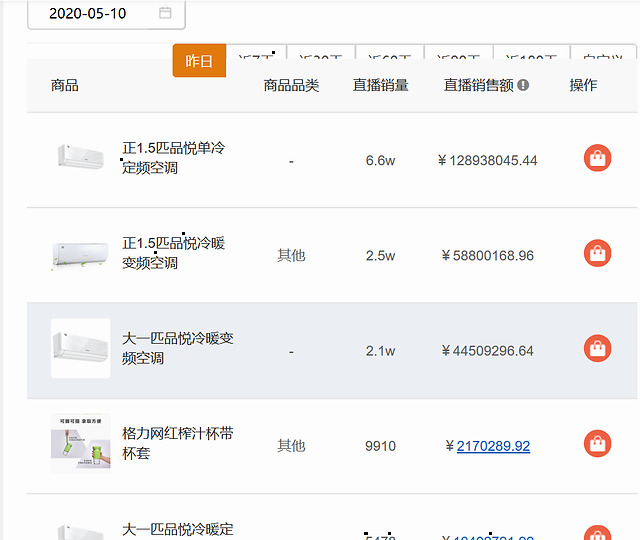Click shopping bag icon for 正1.5匹品悦冷暖变频空调

click(597, 254)
